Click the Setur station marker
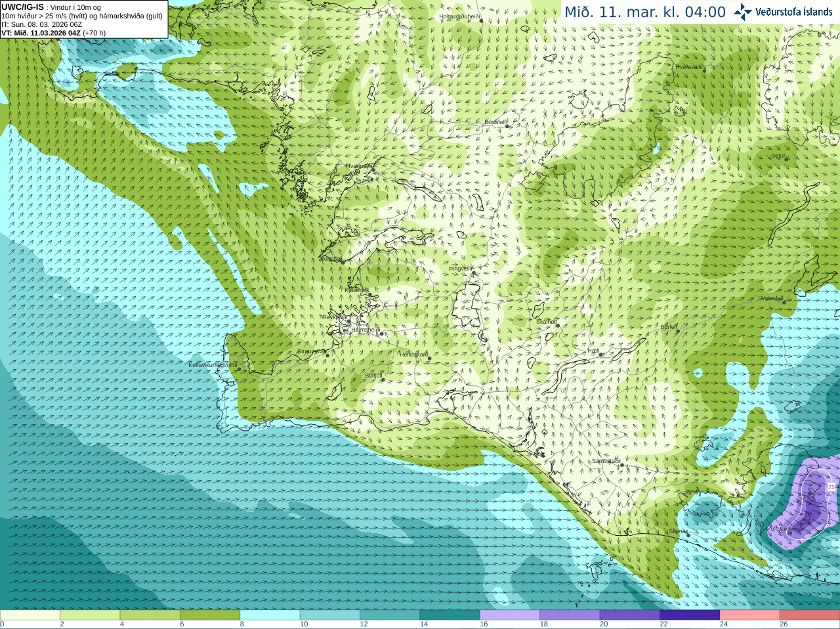The height and width of the screenshot is (629, 840). click(x=787, y=159)
